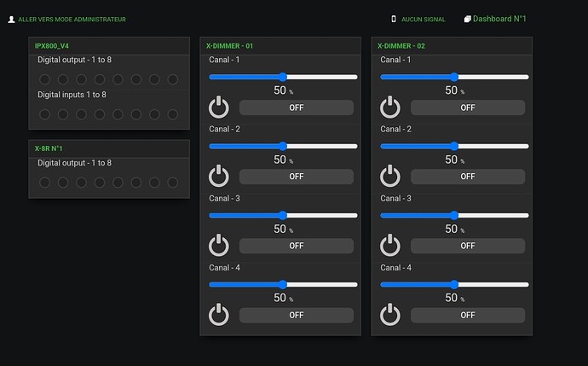This screenshot has height=366, width=588.
Task: Click the X-DIMMER - 02 widget title
Action: click(401, 46)
